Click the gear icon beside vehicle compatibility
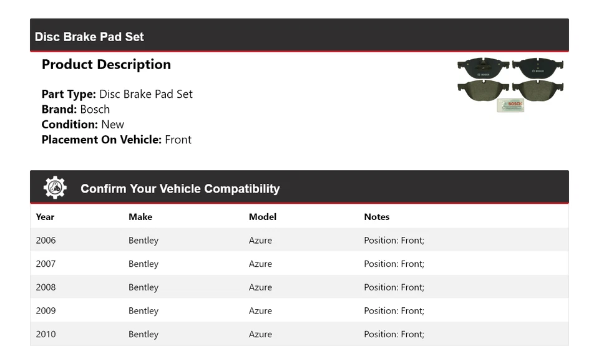Viewport: 599px width, 364px height. 55,188
